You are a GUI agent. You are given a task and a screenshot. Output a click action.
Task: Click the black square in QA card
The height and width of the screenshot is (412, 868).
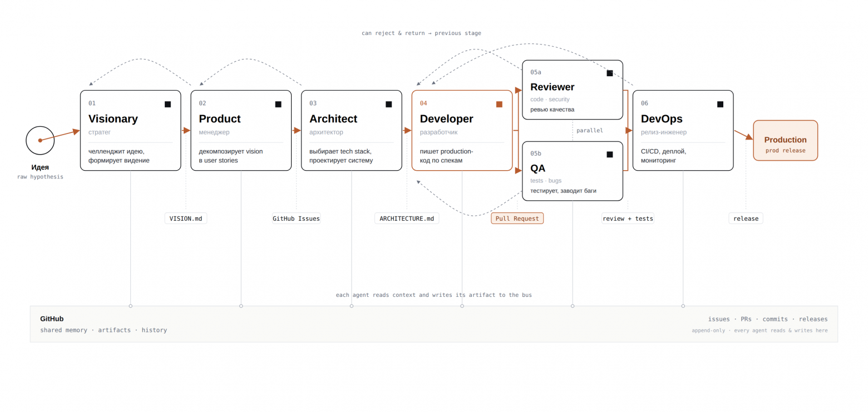pyautogui.click(x=609, y=154)
